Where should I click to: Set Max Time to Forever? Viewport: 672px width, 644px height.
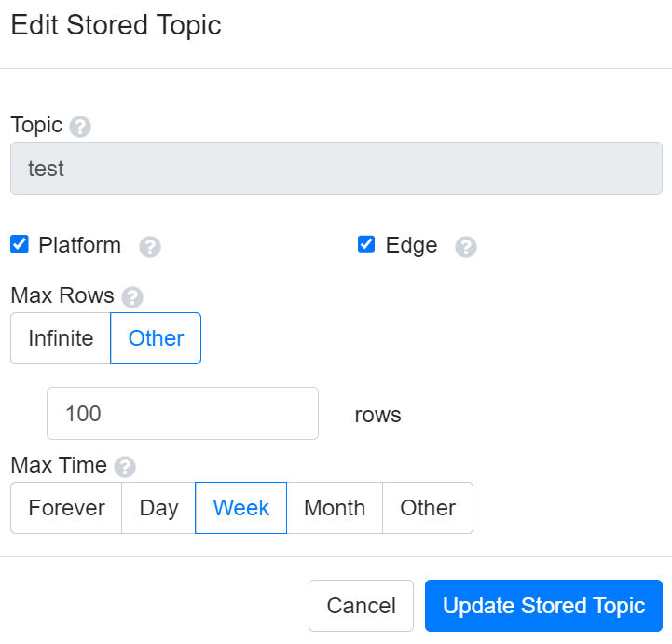point(66,508)
